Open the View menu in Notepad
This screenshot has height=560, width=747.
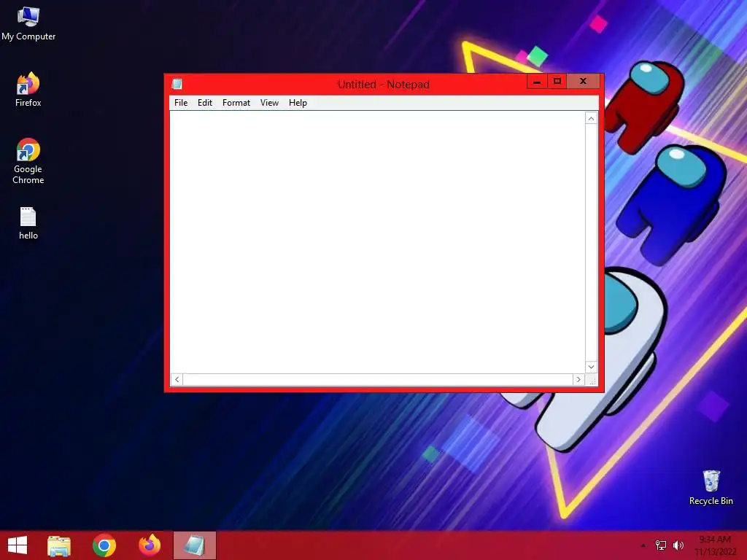(269, 103)
